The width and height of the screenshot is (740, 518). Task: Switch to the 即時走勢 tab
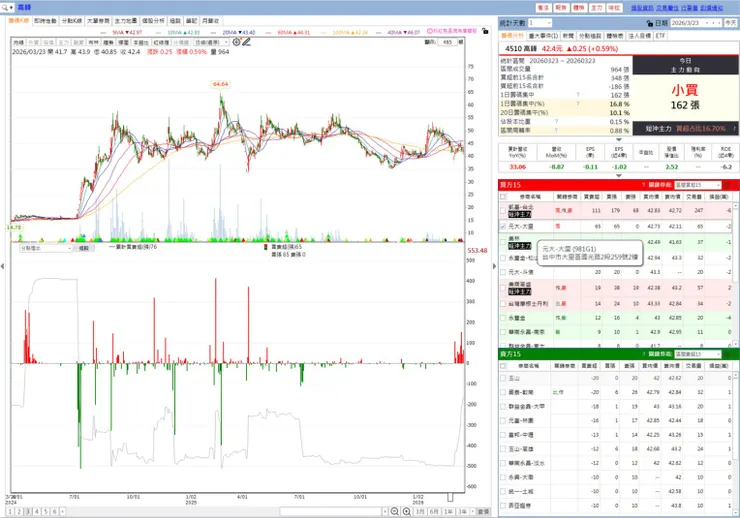[x=45, y=21]
